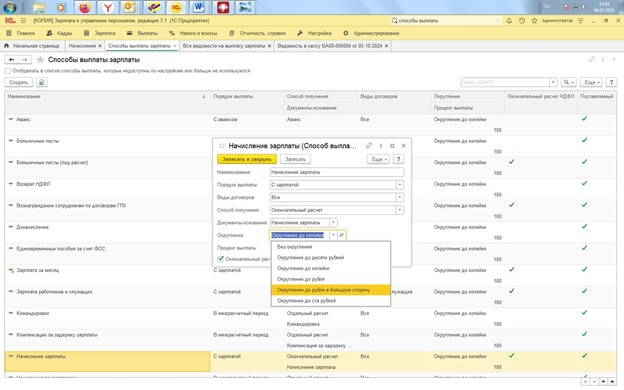Open Еще dropdown in list toolbar
Screen dimensions: 624x390
tap(591, 82)
